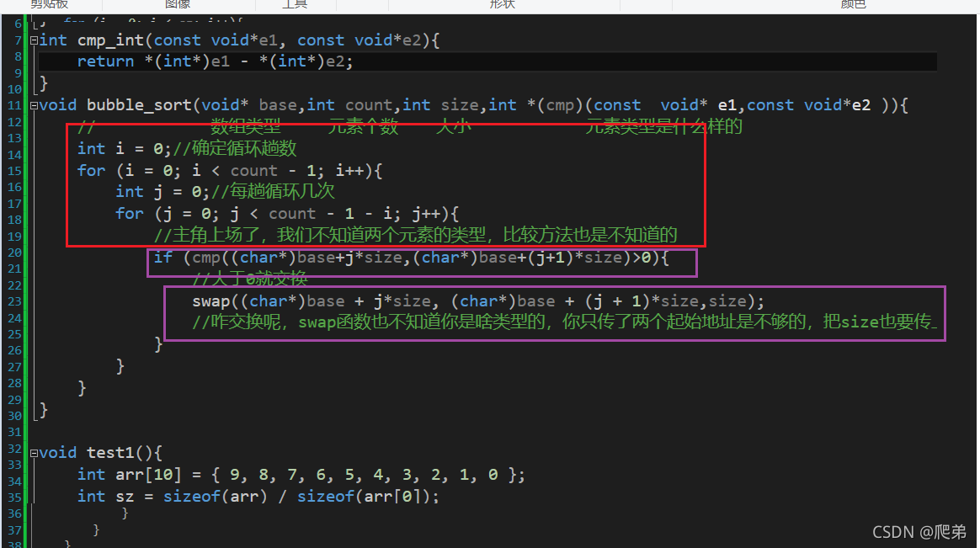Screen dimensions: 980x548
Task: Click the CSDN @爬弟 watermark link
Action: (x=919, y=531)
